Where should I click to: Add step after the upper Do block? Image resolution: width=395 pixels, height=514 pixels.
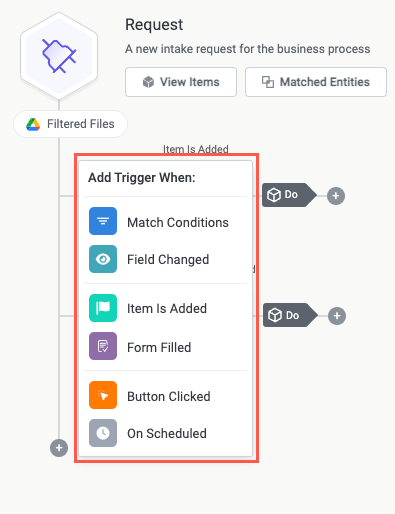pyautogui.click(x=336, y=196)
